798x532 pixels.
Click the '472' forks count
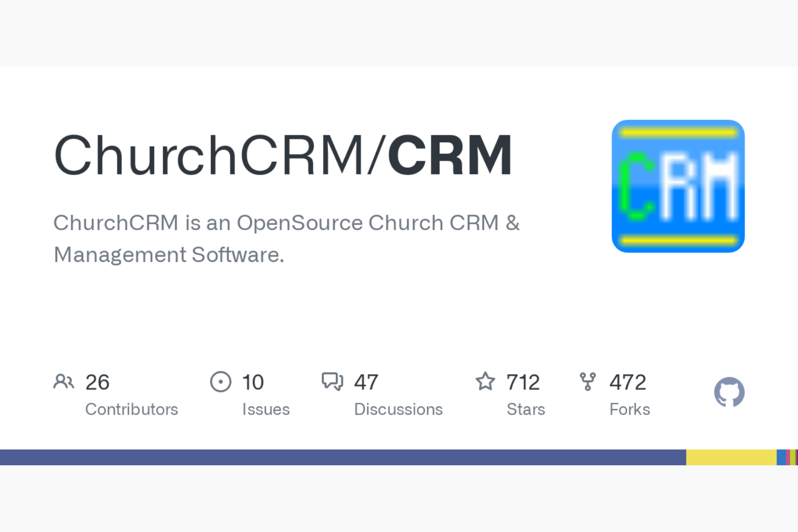(628, 382)
